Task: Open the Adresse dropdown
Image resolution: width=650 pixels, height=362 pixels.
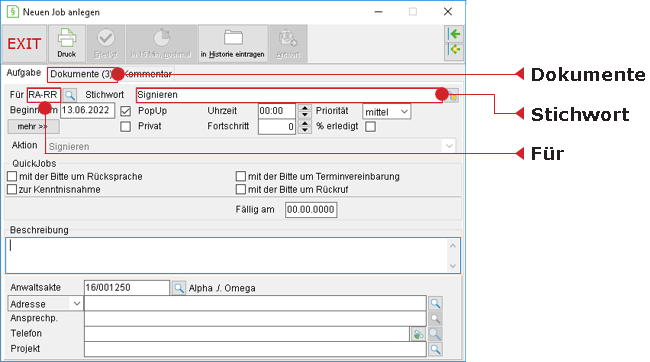Action: pyautogui.click(x=45, y=304)
